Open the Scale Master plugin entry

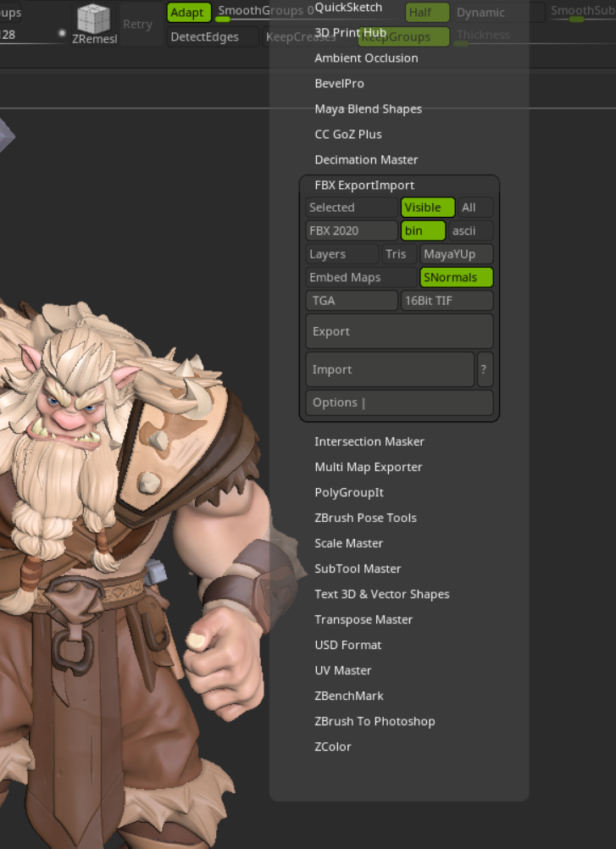pos(348,544)
